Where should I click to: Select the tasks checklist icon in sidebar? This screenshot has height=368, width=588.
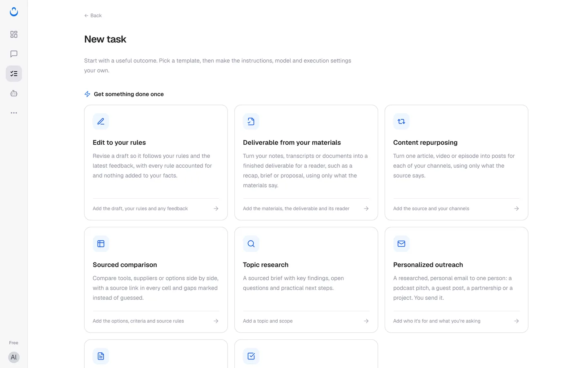[14, 74]
